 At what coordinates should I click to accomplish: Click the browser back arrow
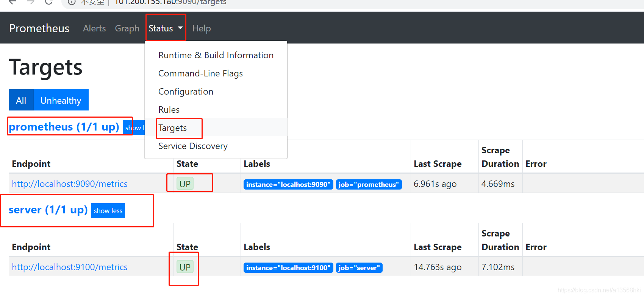click(x=13, y=2)
